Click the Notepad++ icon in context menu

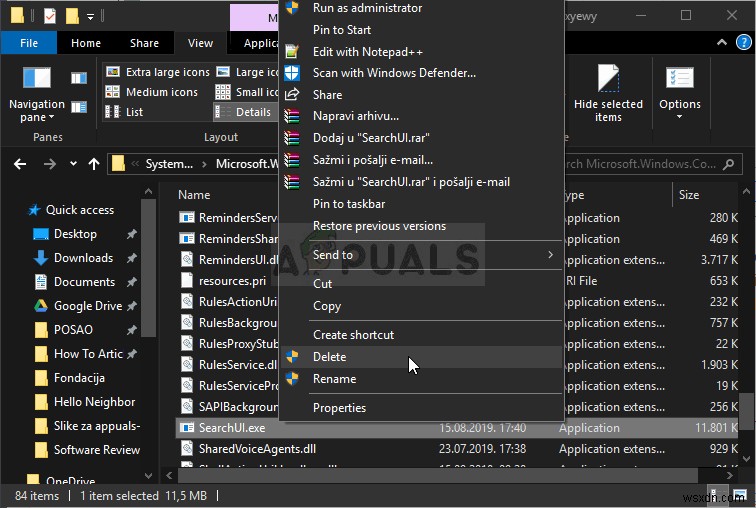point(292,51)
